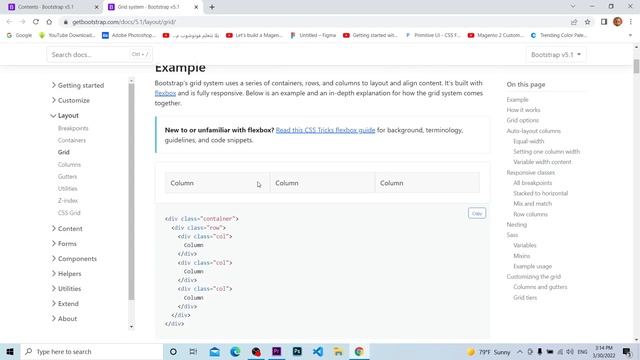Switch to Chrome on the taskbar
640x360 pixels.
[359, 351]
